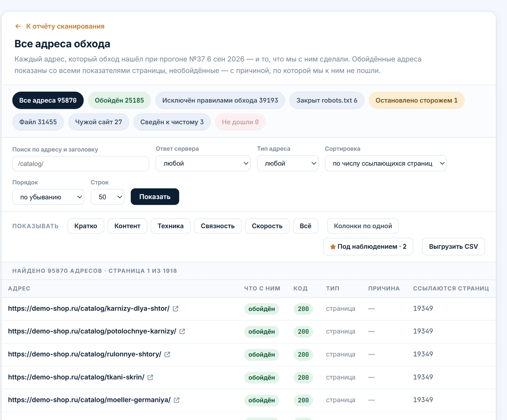Screen dimensions: 507x420
Task: Filter by «Не дошли 0» chip
Action: click(240, 122)
